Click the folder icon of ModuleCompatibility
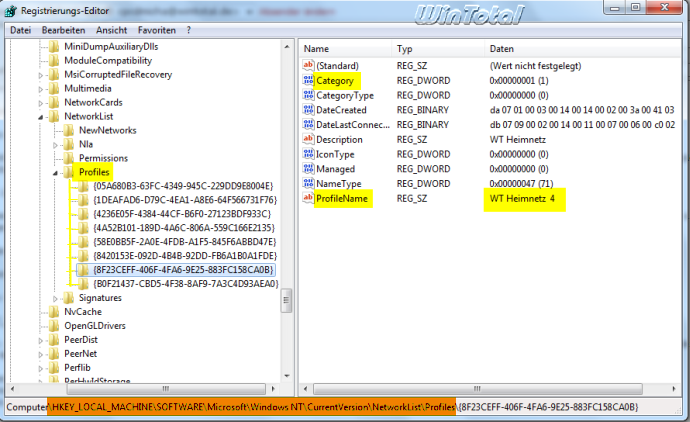The width and height of the screenshot is (690, 422). point(54,61)
